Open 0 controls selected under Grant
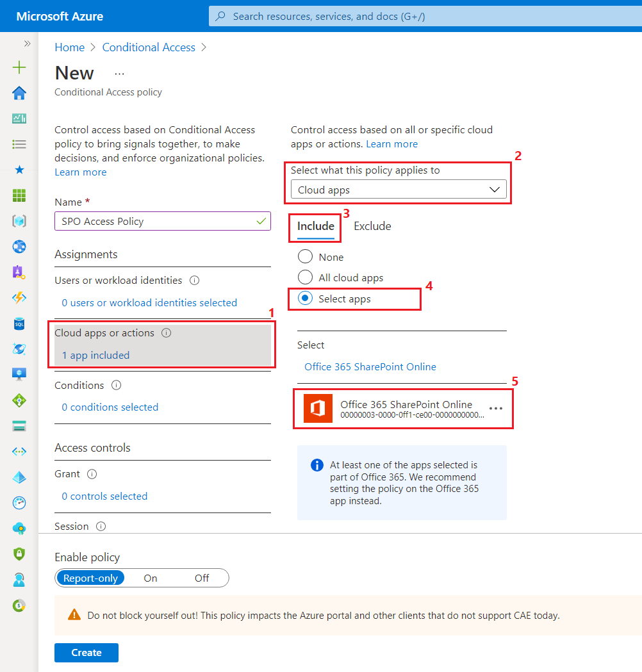 click(x=104, y=496)
